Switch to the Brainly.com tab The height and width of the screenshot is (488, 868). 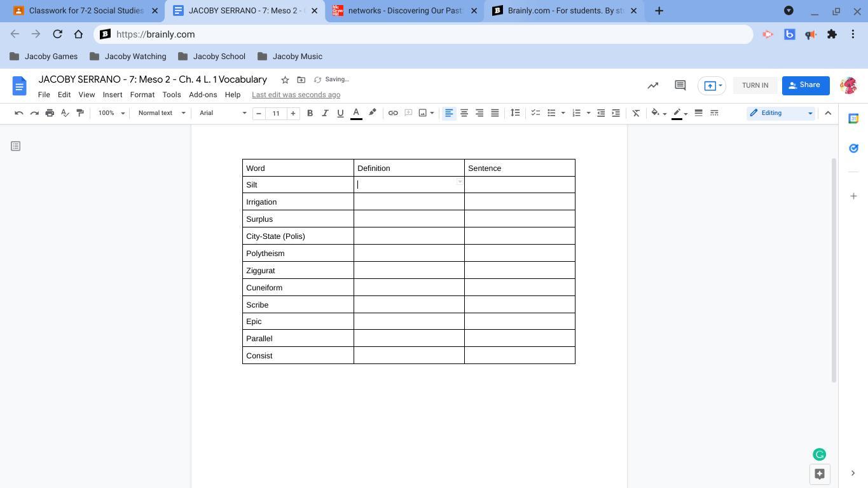[x=564, y=11]
